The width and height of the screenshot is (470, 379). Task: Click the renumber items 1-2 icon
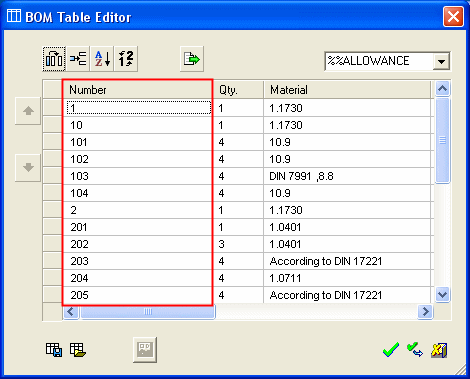pos(126,59)
